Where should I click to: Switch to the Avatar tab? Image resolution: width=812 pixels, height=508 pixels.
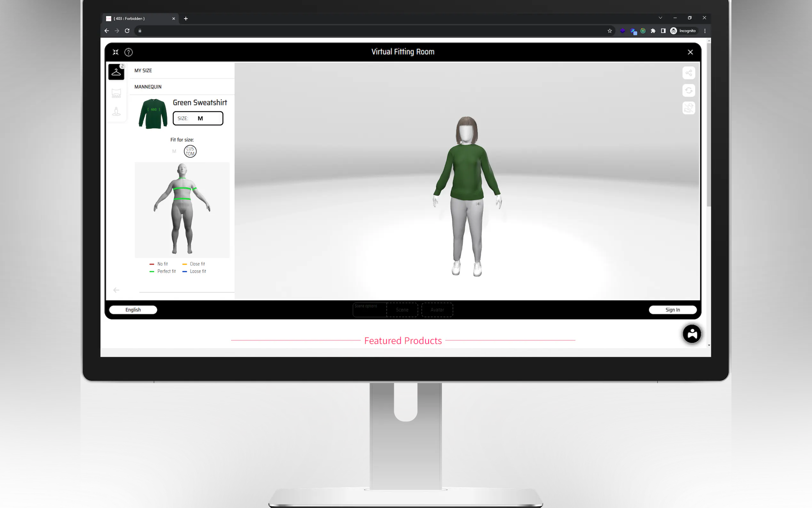[x=437, y=310]
